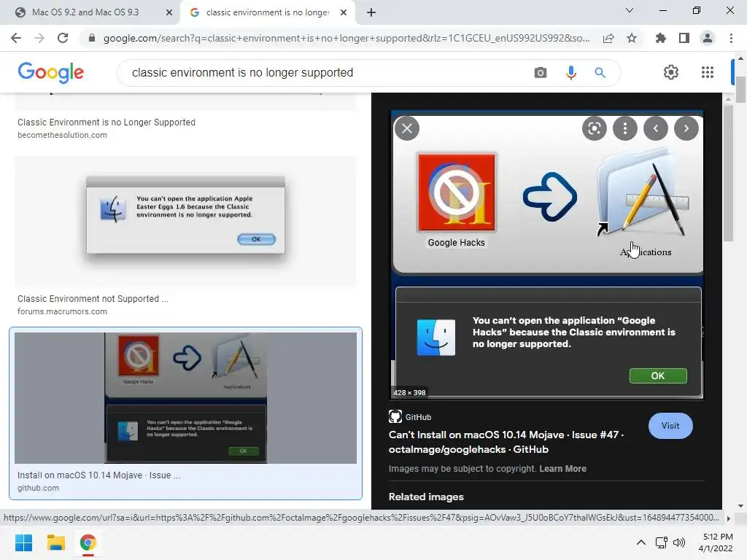The height and width of the screenshot is (560, 747).
Task: Open the tab search dropdown arrow
Action: click(630, 10)
